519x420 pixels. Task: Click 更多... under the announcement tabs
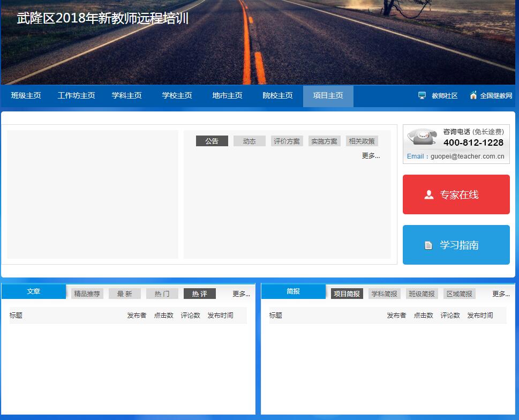(371, 155)
